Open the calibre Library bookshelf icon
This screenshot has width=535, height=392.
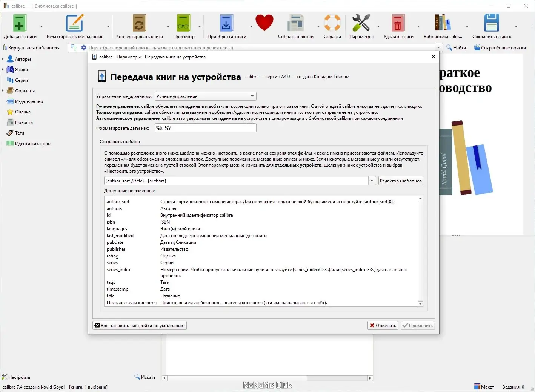(443, 23)
